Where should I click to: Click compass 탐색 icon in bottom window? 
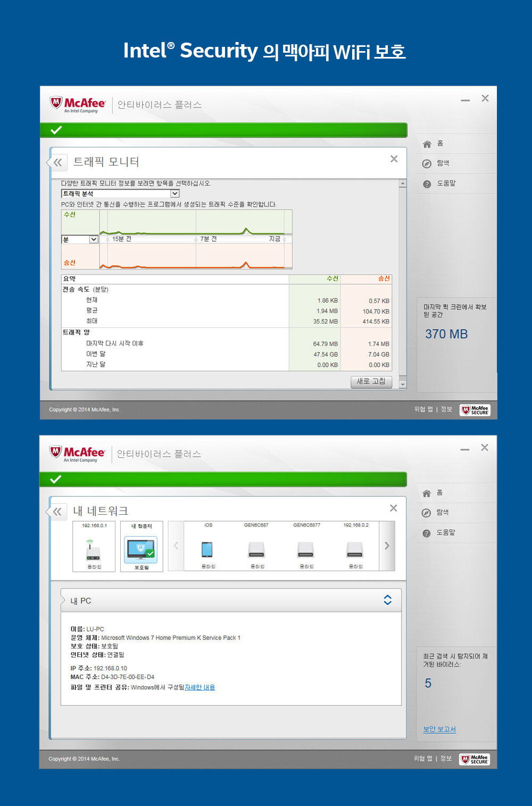pyautogui.click(x=426, y=513)
